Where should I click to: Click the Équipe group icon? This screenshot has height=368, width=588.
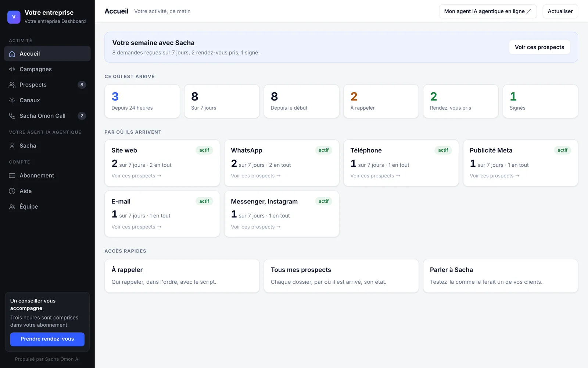(12, 206)
